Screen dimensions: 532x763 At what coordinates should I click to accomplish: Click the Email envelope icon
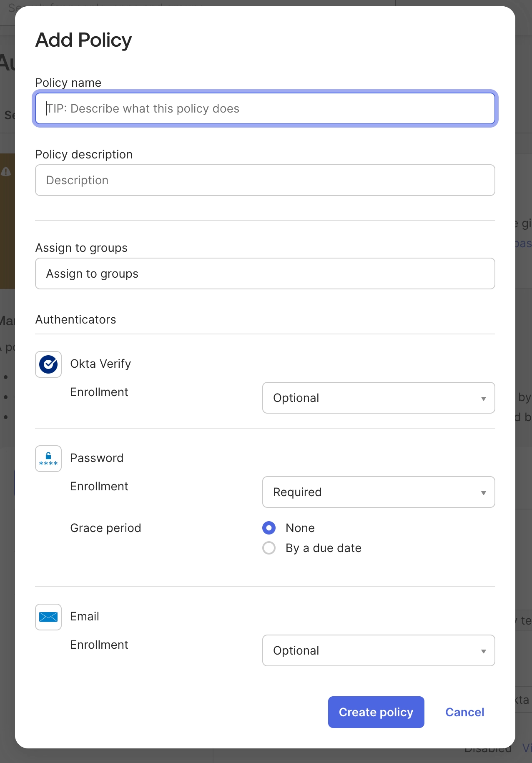48,617
